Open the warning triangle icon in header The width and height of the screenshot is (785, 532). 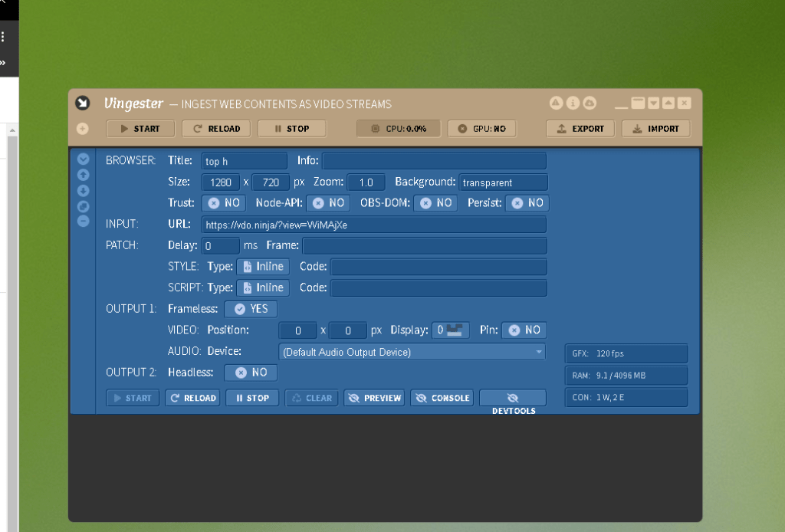pos(556,103)
